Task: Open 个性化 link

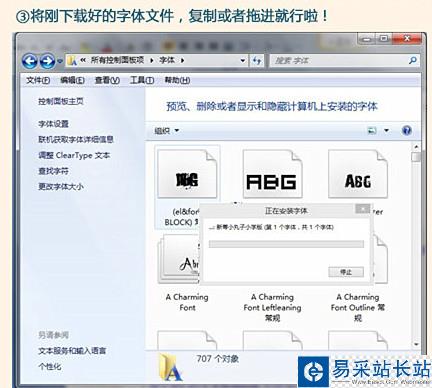Action: [50, 367]
